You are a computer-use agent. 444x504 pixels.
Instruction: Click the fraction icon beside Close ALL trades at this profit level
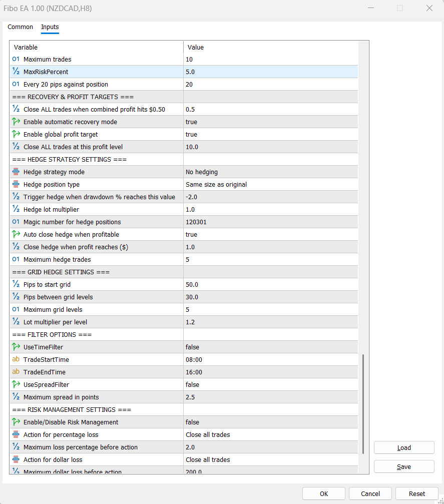16,147
